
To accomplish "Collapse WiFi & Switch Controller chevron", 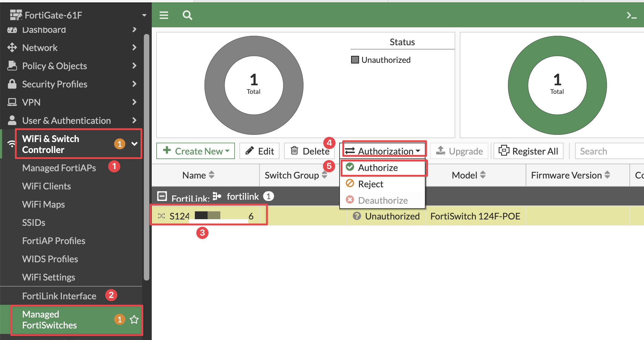I will [134, 144].
